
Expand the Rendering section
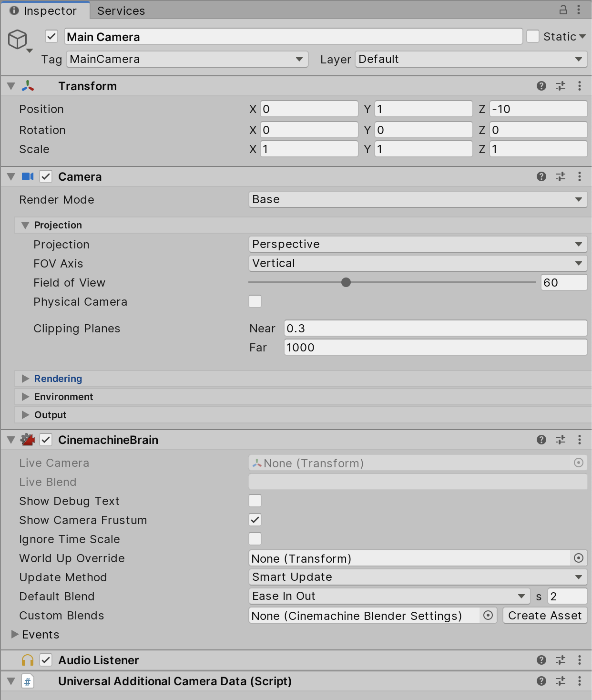pos(58,379)
